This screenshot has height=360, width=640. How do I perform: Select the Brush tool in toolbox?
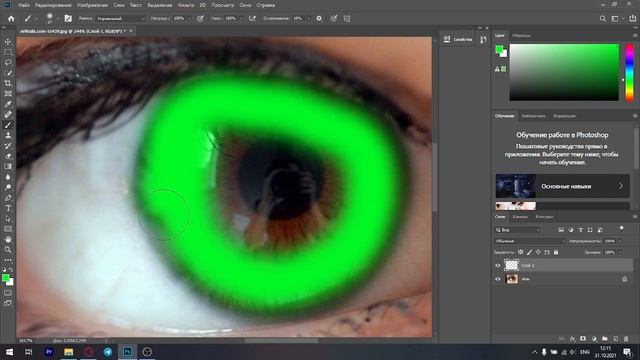pyautogui.click(x=8, y=125)
